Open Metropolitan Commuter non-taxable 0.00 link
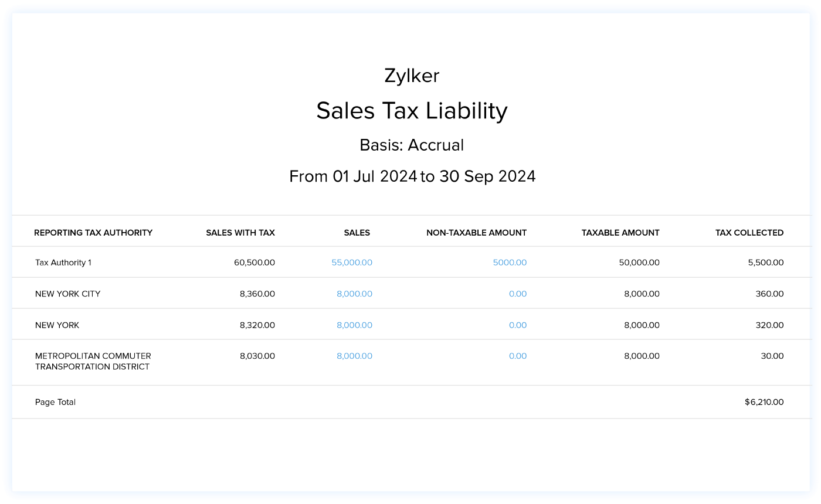821x504 pixels. click(518, 356)
